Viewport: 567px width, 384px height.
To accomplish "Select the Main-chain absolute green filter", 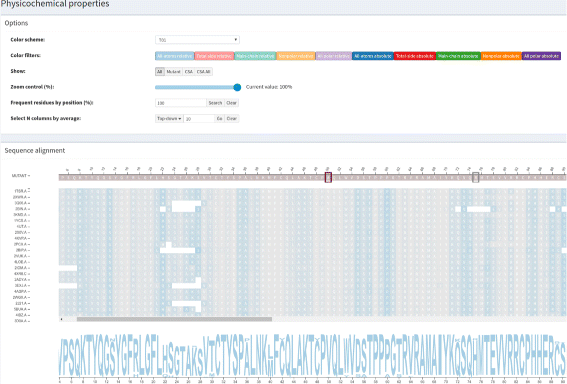I will (458, 56).
